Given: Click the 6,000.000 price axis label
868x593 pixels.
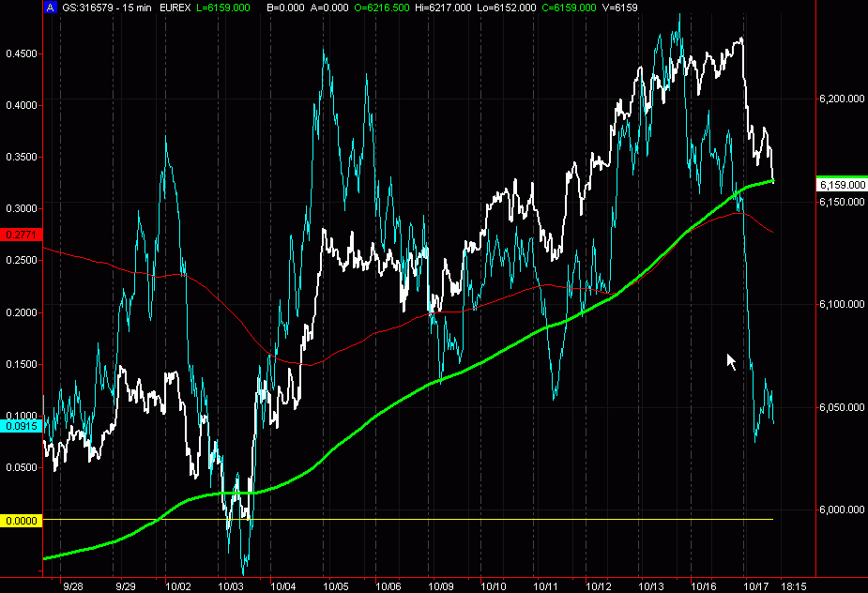Looking at the screenshot, I should click(x=842, y=509).
